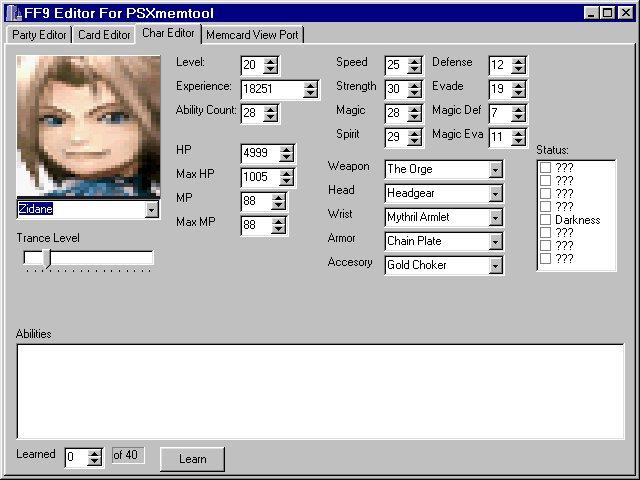640x480 pixels.
Task: Click the Learn button
Action: click(192, 459)
